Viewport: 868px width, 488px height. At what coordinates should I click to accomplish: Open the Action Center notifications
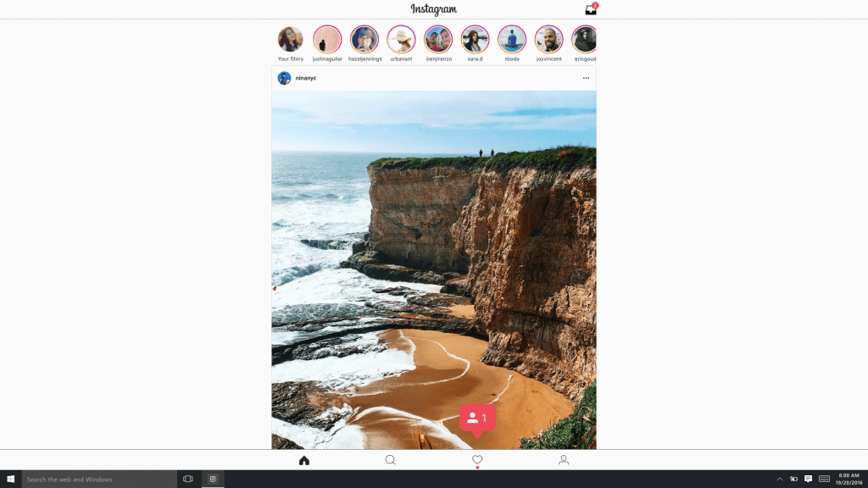pyautogui.click(x=808, y=479)
